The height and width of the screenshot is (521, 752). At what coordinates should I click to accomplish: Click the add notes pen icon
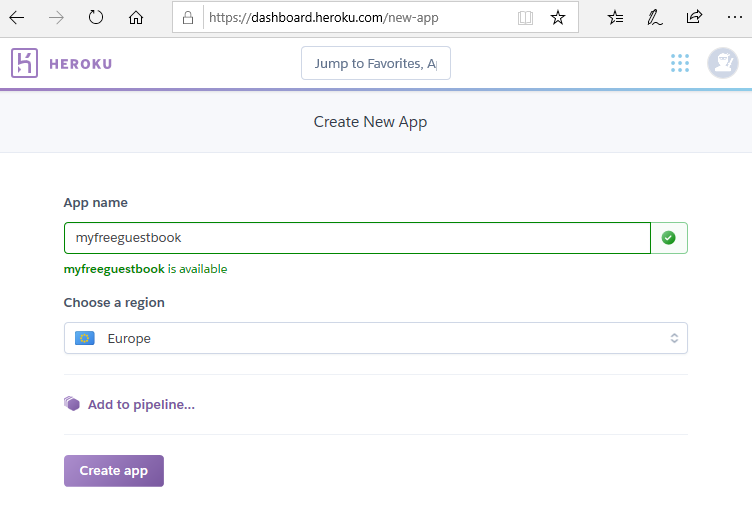click(655, 17)
